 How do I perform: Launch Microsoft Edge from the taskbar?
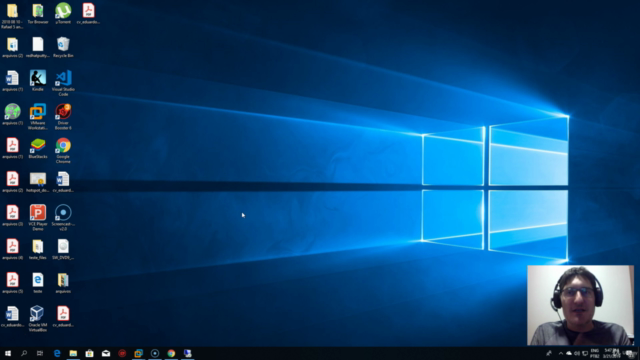(57, 353)
